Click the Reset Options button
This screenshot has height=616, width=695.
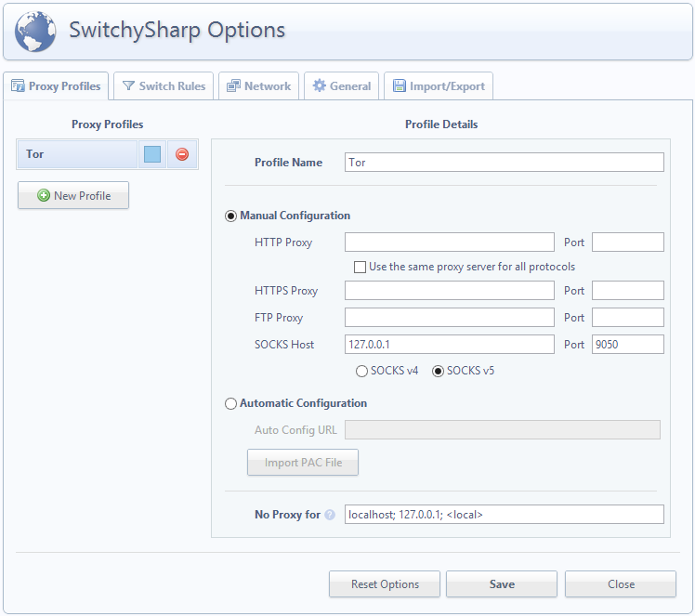385,584
